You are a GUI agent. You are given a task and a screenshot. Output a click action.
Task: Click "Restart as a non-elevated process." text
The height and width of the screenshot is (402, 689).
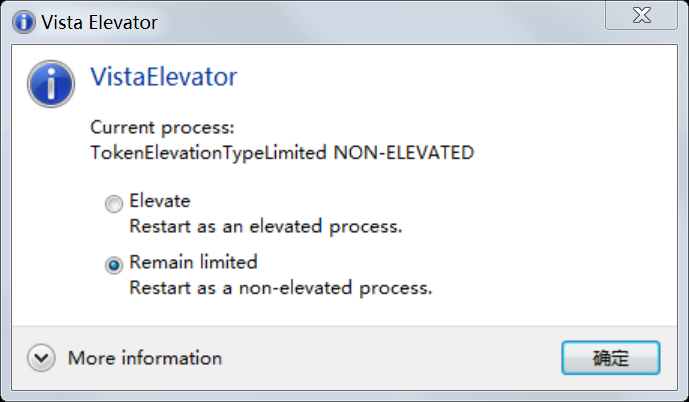(281, 288)
